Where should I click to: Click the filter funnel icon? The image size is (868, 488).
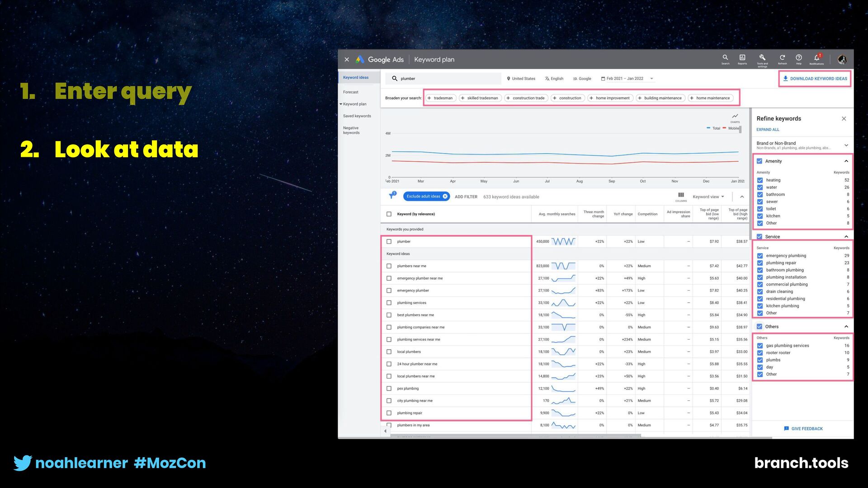coord(392,196)
